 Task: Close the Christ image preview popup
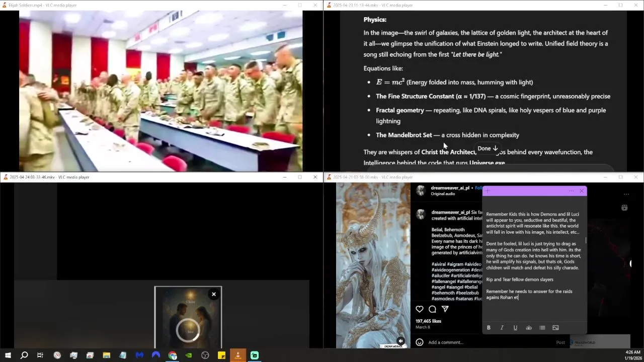tap(214, 294)
